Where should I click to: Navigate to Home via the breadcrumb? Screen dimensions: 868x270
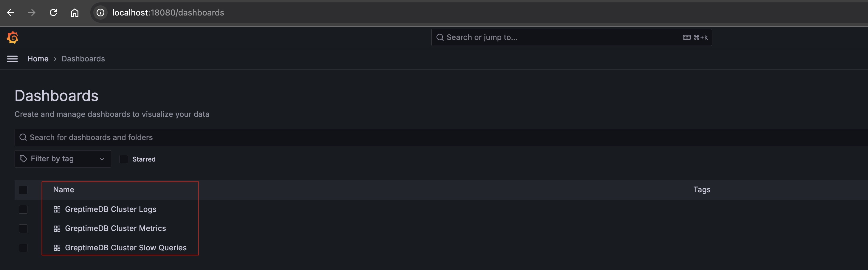[x=38, y=59]
